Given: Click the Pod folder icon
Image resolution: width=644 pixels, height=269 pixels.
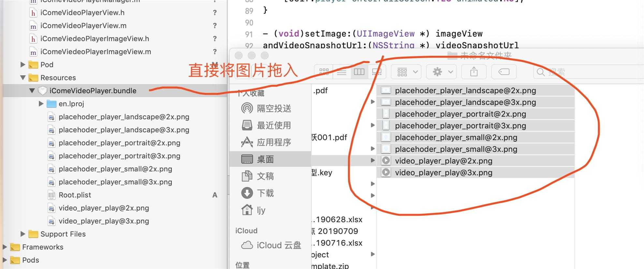Looking at the screenshot, I should [33, 64].
